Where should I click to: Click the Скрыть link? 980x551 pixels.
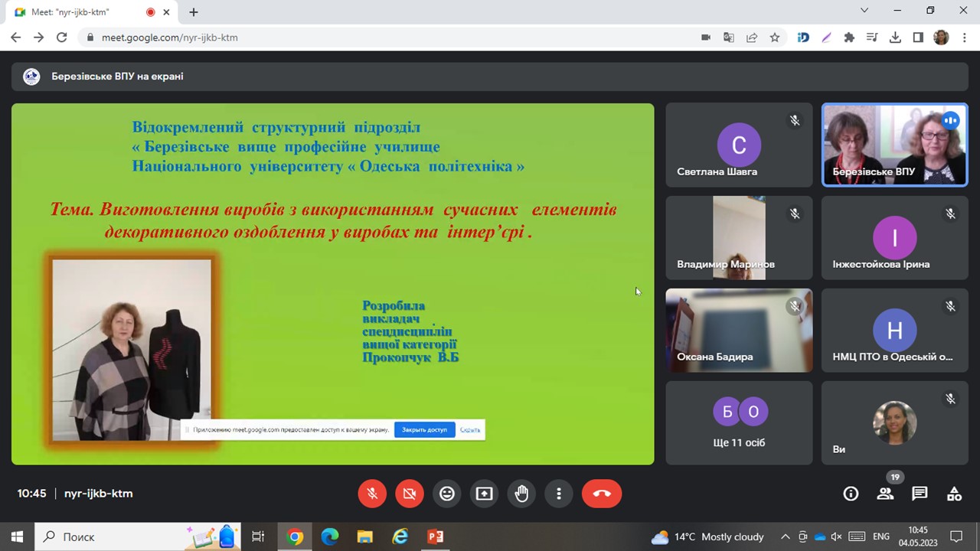[x=470, y=430]
